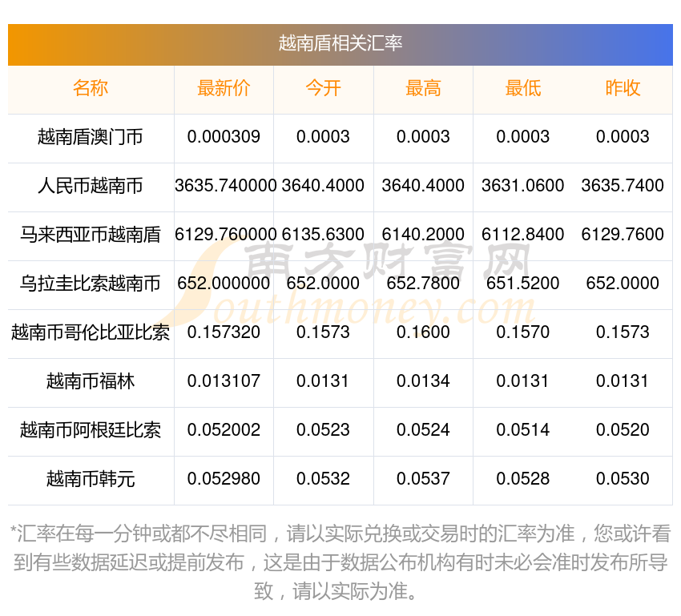Screen dimensions: 681x616
Task: Click 昨收 value 3635.7400 for 人民币越南币
Action: click(623, 185)
